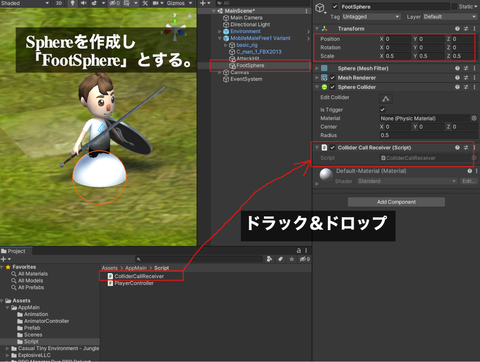Click the Edit Collider icon button

point(386,99)
